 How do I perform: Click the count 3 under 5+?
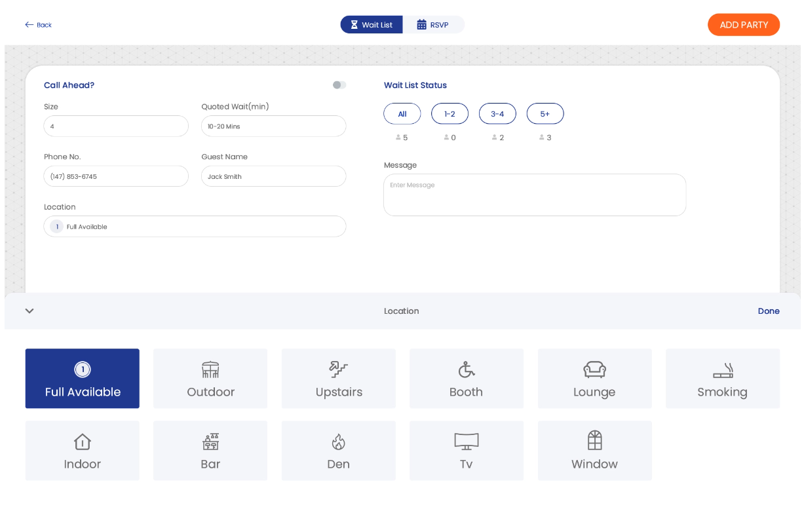(549, 138)
